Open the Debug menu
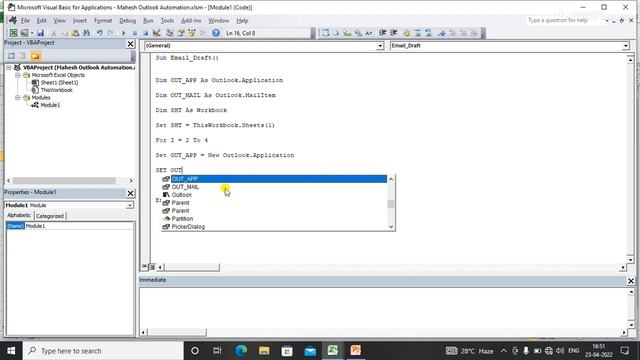Image resolution: width=640 pixels, height=360 pixels. point(127,20)
